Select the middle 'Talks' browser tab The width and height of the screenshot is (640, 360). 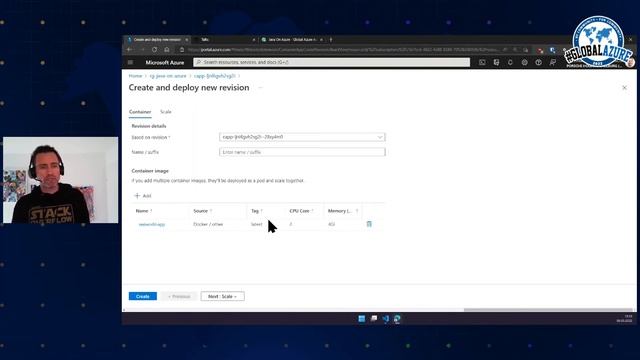[x=224, y=40]
